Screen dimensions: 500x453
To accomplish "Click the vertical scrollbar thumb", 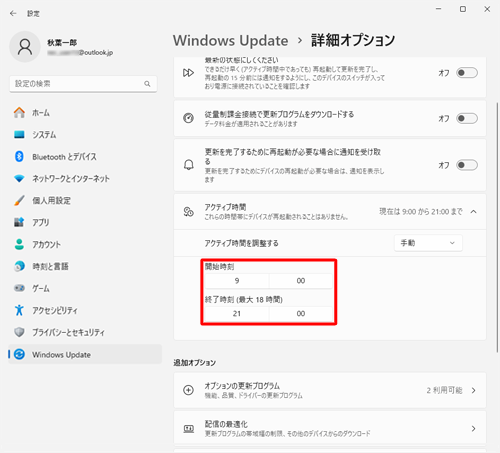I will click(497, 227).
